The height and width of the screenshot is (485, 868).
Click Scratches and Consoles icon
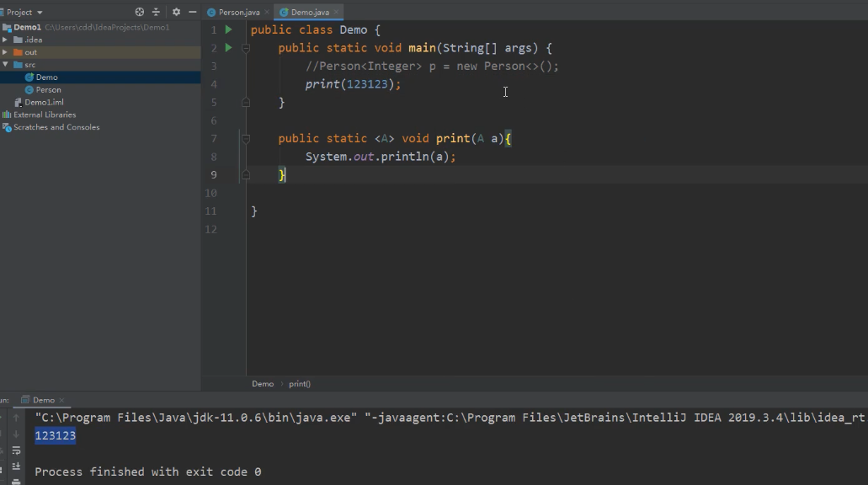[7, 127]
